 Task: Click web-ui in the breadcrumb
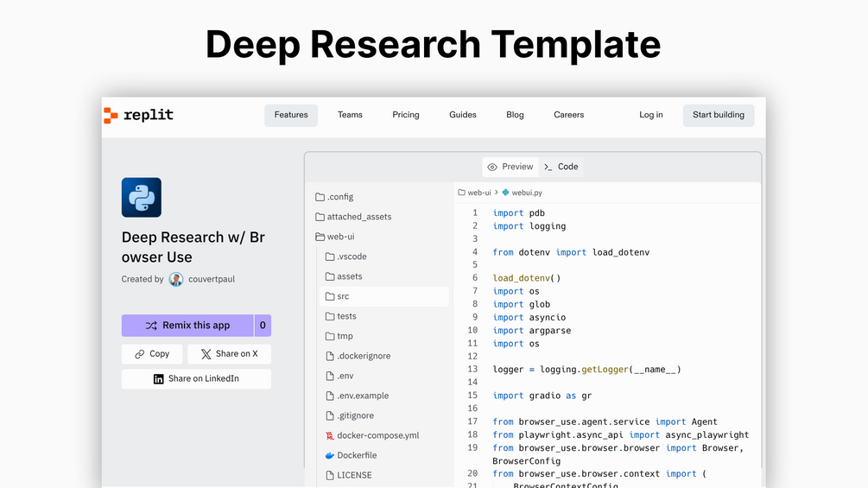coord(479,193)
